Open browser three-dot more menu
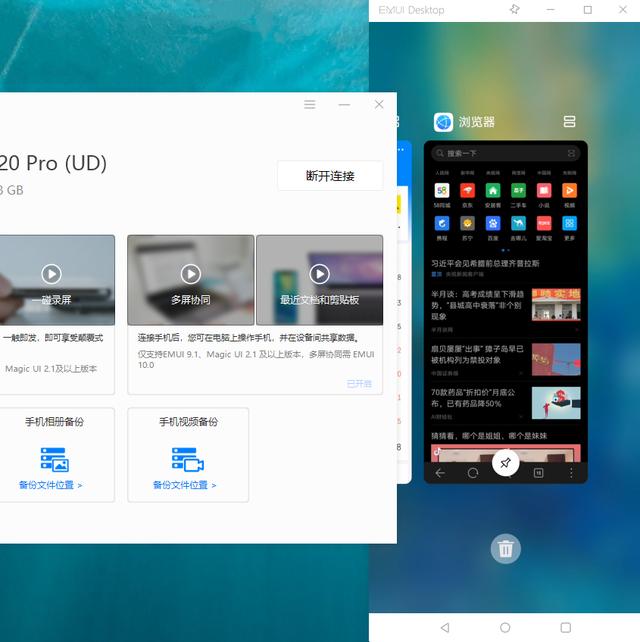This screenshot has height=642, width=640. [571, 473]
